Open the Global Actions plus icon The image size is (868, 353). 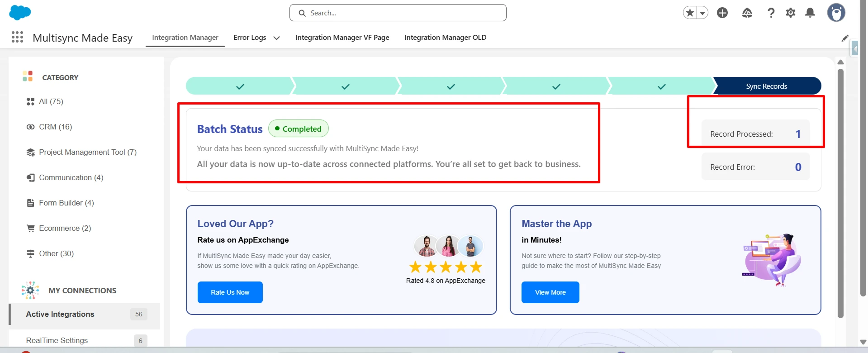coord(722,13)
